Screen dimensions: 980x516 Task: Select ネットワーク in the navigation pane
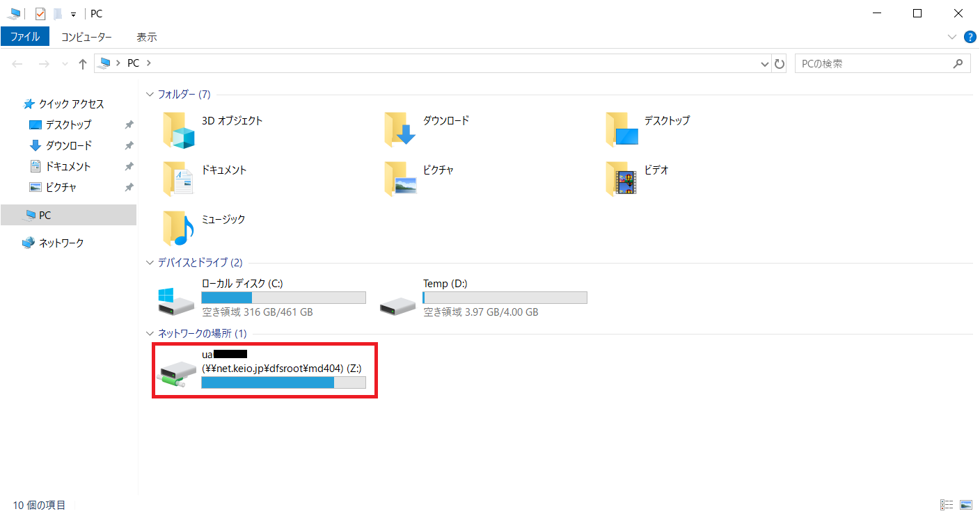click(x=61, y=243)
